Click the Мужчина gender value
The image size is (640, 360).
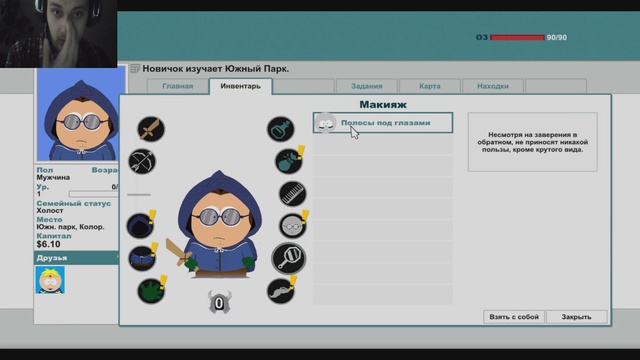(x=53, y=178)
